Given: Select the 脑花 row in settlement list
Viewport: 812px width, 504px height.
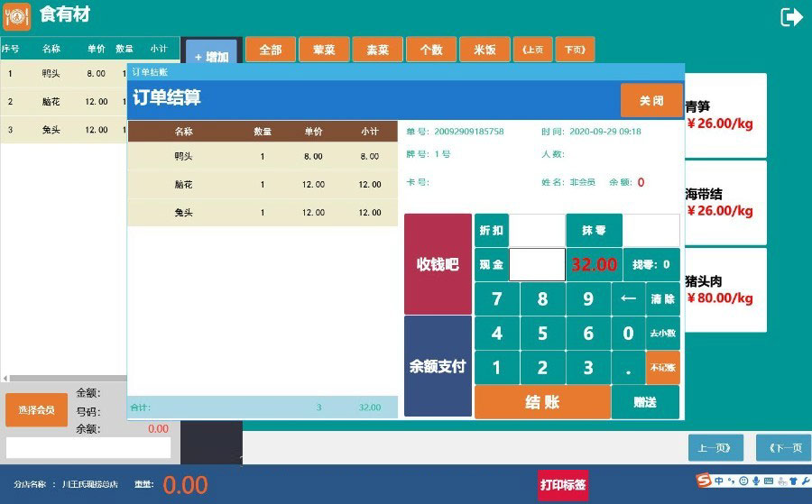Looking at the screenshot, I should pos(262,185).
